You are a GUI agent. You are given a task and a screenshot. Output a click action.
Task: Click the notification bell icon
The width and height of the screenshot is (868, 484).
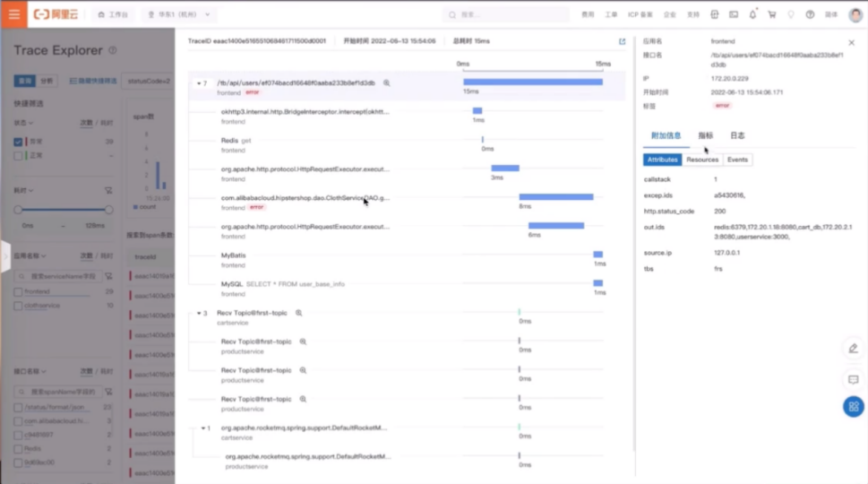pyautogui.click(x=752, y=14)
